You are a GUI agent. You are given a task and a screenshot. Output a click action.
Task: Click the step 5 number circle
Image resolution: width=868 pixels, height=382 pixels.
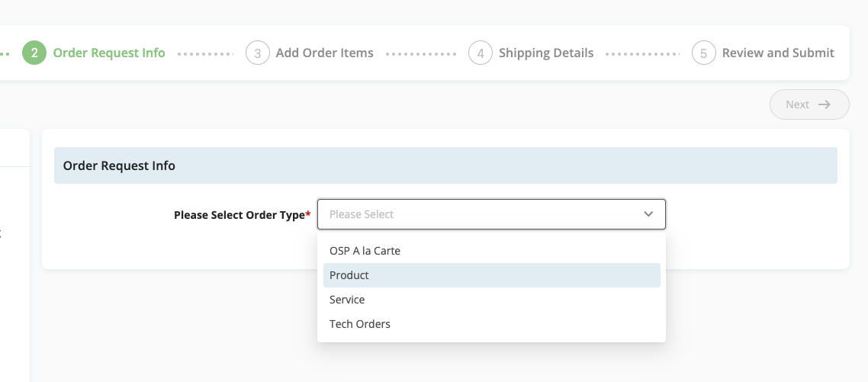tap(704, 53)
